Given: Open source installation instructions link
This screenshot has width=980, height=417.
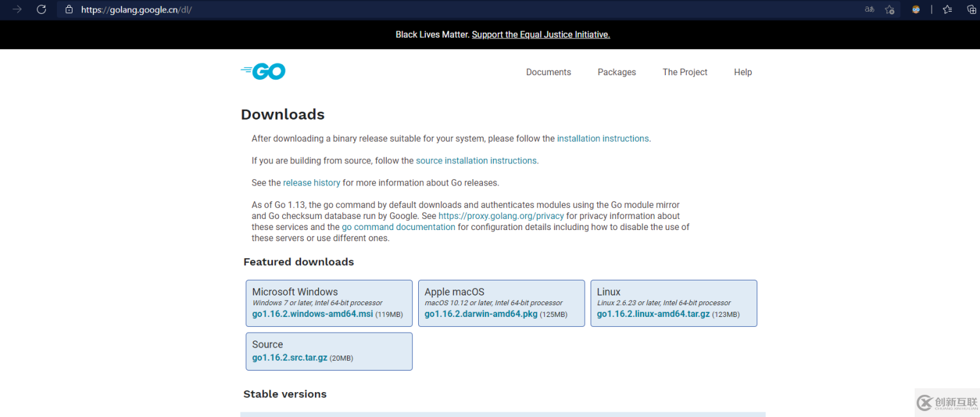Looking at the screenshot, I should (476, 160).
